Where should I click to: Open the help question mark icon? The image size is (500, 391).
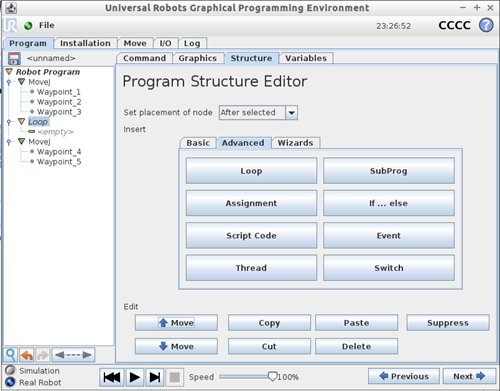click(486, 25)
